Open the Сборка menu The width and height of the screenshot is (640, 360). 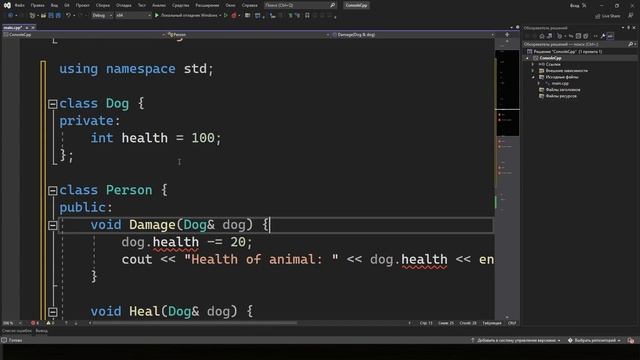102,5
